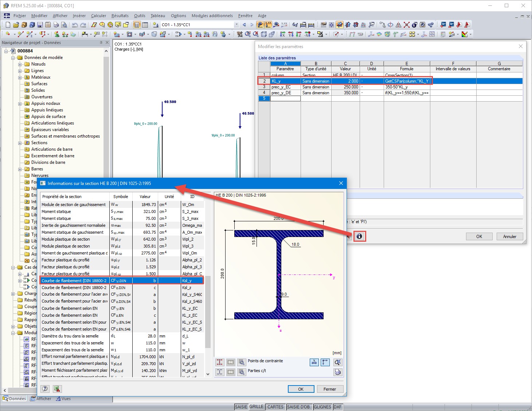Toggle the CARTES status bar button
532x411 pixels.
click(x=275, y=407)
